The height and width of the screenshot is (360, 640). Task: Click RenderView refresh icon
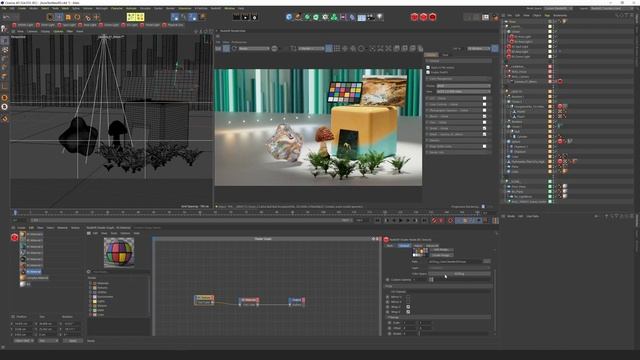click(x=234, y=49)
